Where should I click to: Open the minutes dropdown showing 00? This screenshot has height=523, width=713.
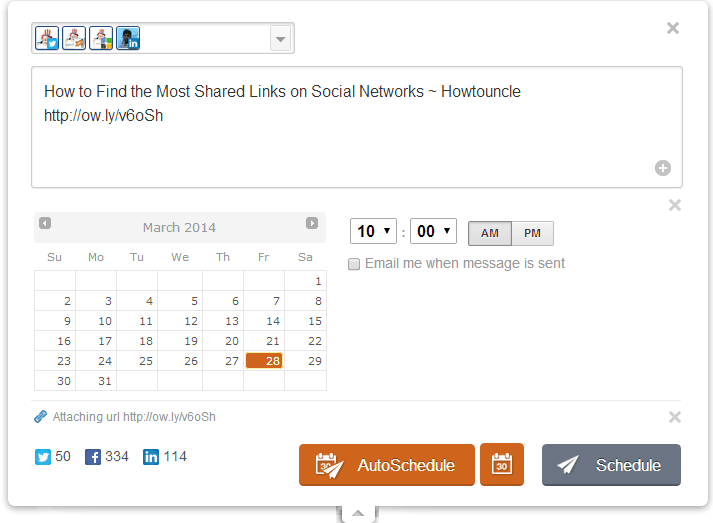pyautogui.click(x=433, y=232)
